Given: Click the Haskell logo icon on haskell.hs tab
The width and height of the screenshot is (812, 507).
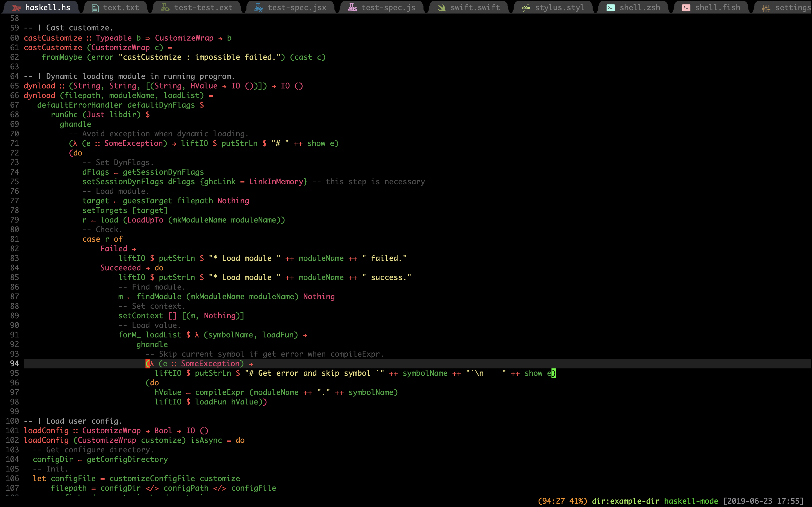Looking at the screenshot, I should 16,8.
